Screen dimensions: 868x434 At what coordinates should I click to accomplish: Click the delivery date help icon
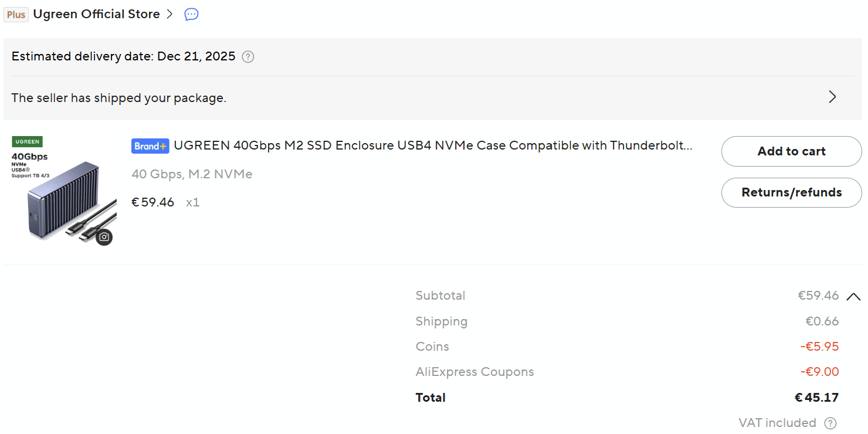click(x=248, y=57)
